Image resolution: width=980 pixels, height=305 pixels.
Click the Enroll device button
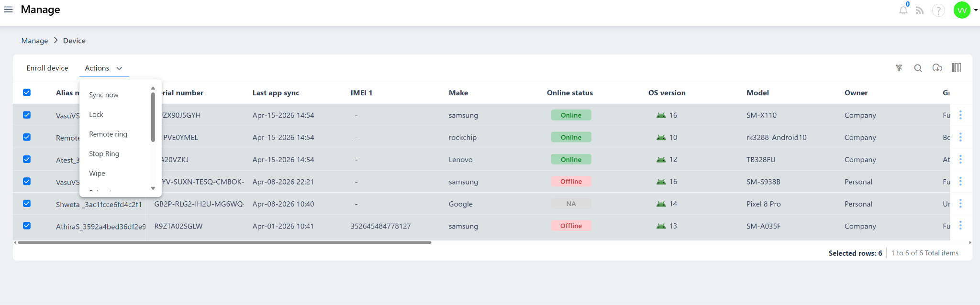tap(47, 68)
